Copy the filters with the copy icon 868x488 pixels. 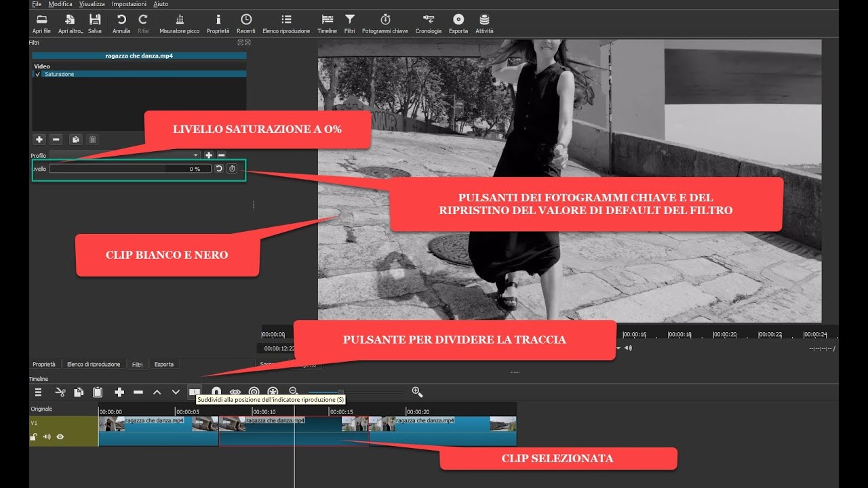pyautogui.click(x=75, y=140)
